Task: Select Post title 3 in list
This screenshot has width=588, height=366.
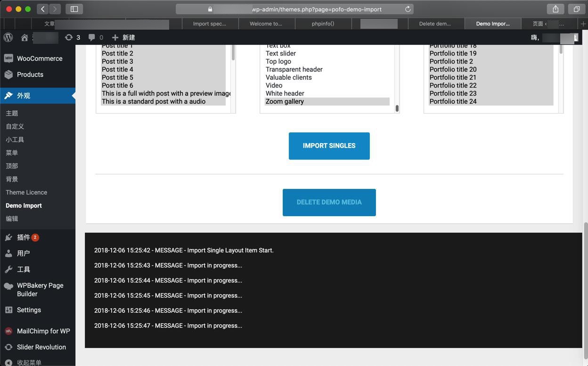Action: pyautogui.click(x=163, y=61)
